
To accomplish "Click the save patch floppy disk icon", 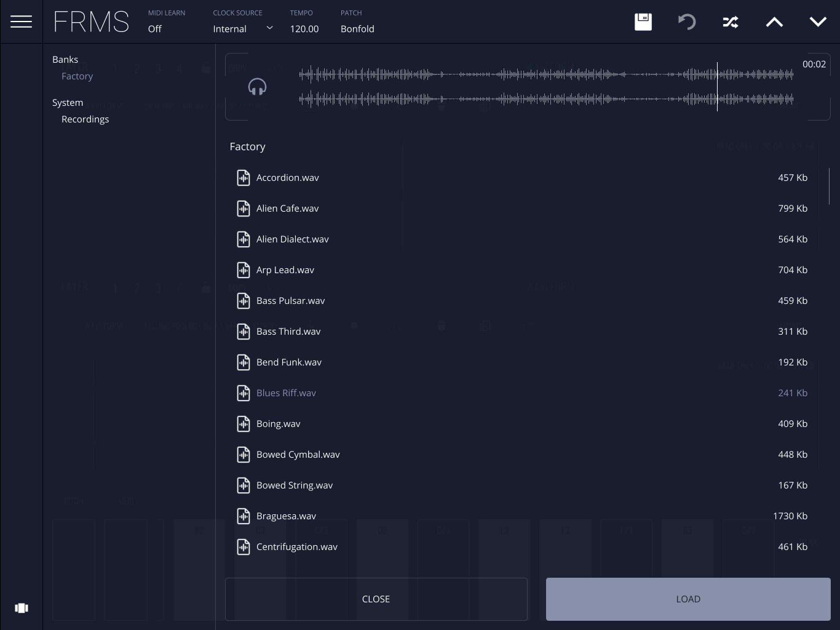I will [x=643, y=22].
